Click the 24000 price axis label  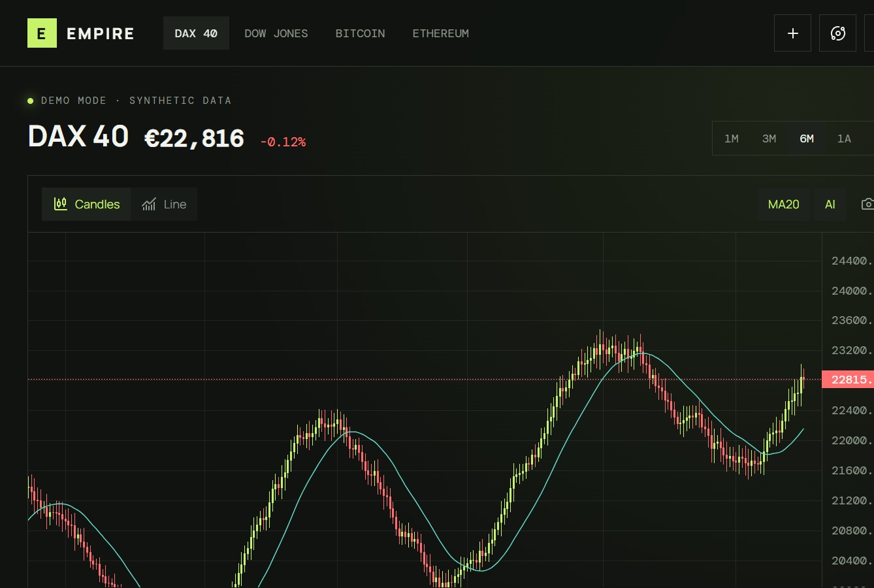point(852,291)
